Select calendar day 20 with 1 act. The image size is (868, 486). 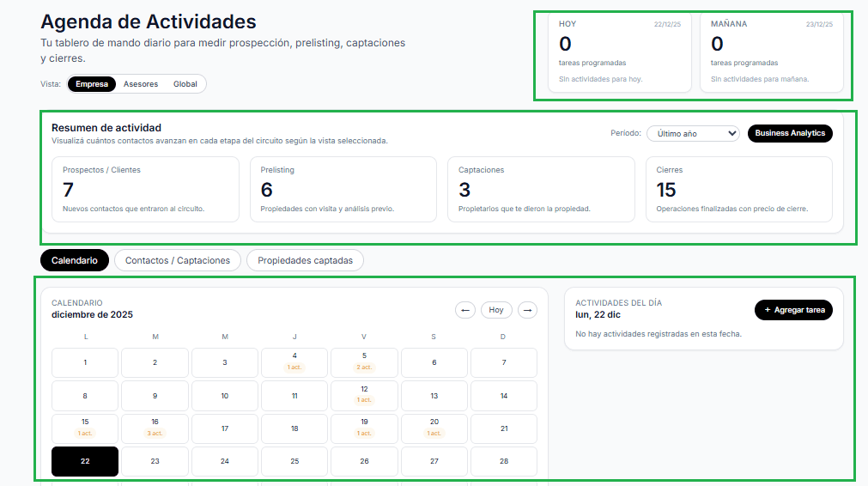(434, 428)
